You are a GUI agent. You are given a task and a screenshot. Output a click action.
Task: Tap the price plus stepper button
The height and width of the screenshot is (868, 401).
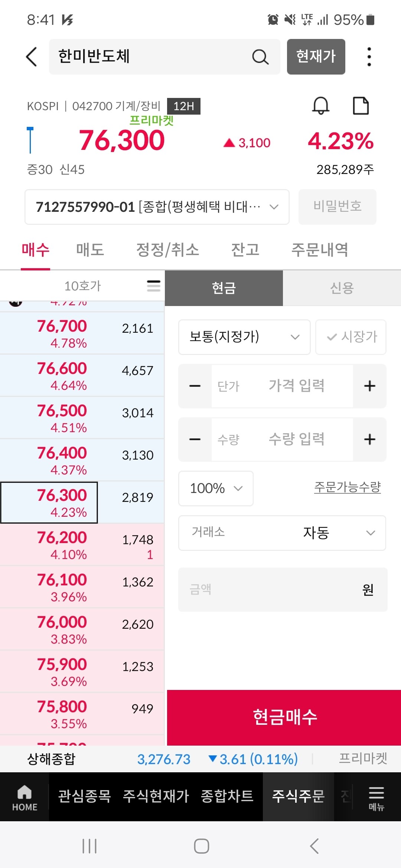point(369,386)
